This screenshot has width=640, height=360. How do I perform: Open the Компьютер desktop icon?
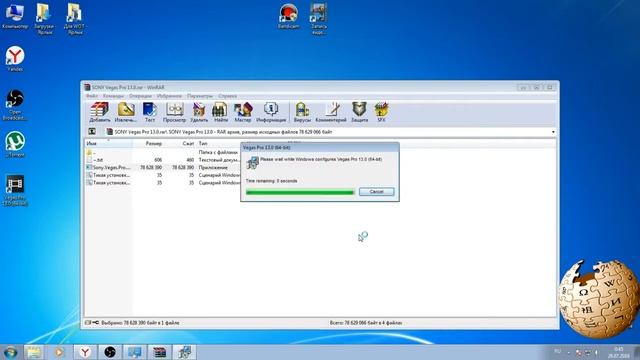15,16
